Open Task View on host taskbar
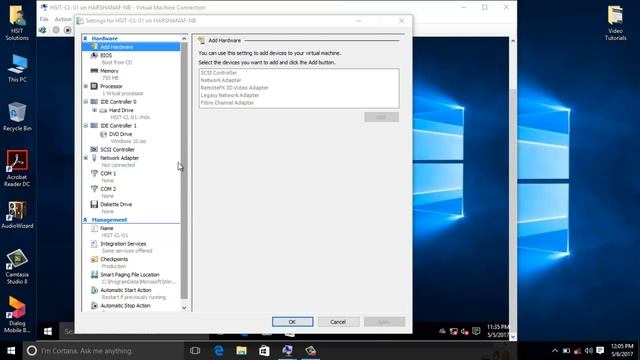Viewport: 640px width, 360px height. click(x=195, y=351)
